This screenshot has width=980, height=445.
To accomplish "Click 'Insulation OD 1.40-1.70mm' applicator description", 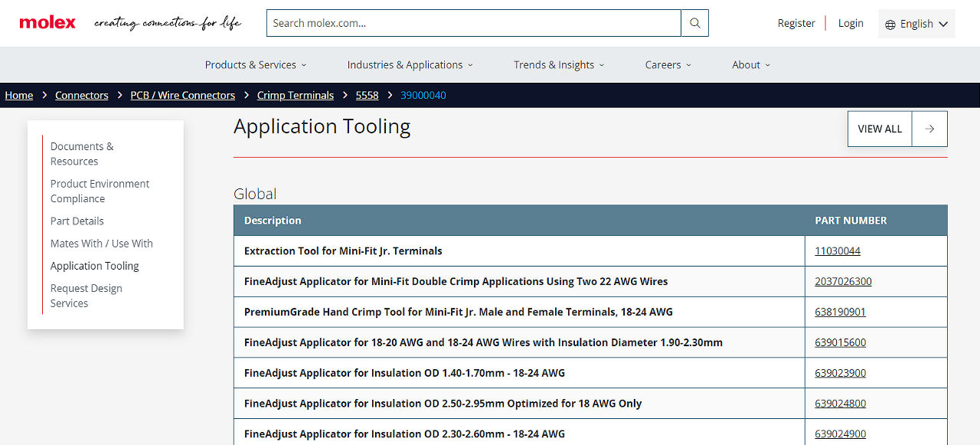I will coord(404,373).
